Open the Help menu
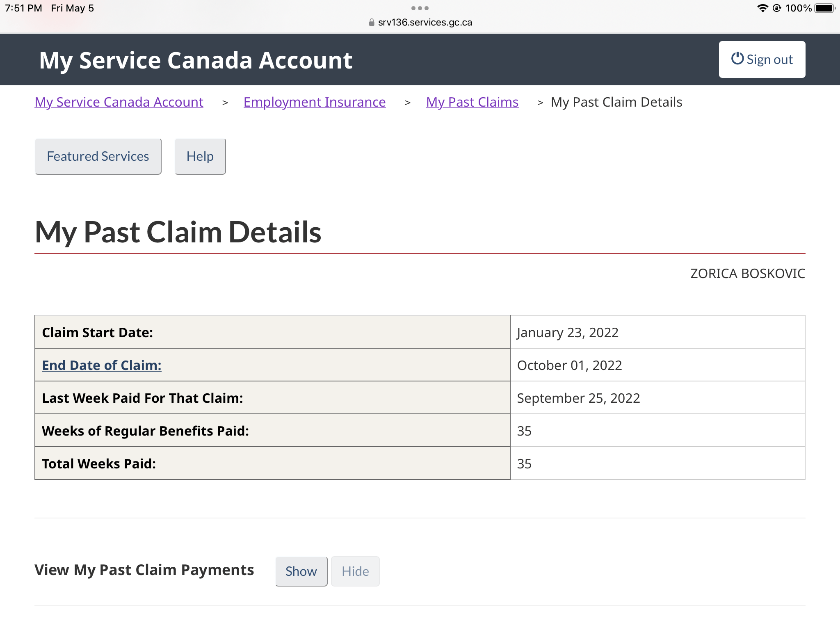 [x=200, y=156]
